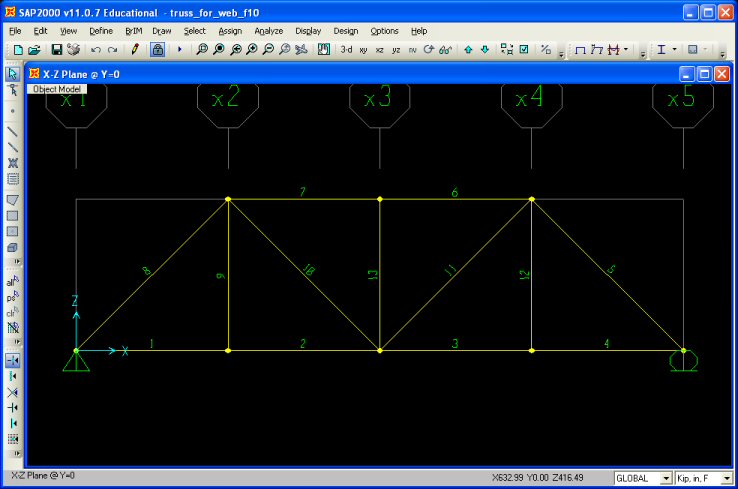Click the Rotate 3D View icon
738x489 pixels.
tap(428, 49)
